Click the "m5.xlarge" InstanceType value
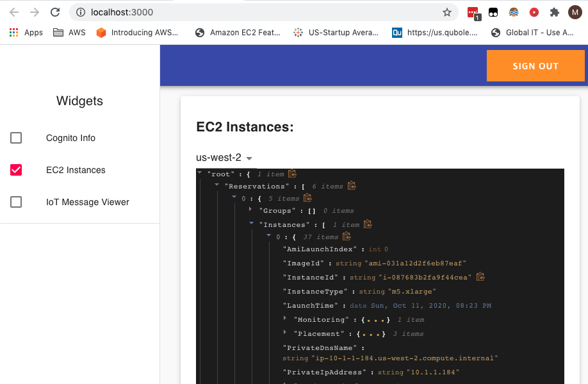Screen dimensions: 588x384 [412, 292]
